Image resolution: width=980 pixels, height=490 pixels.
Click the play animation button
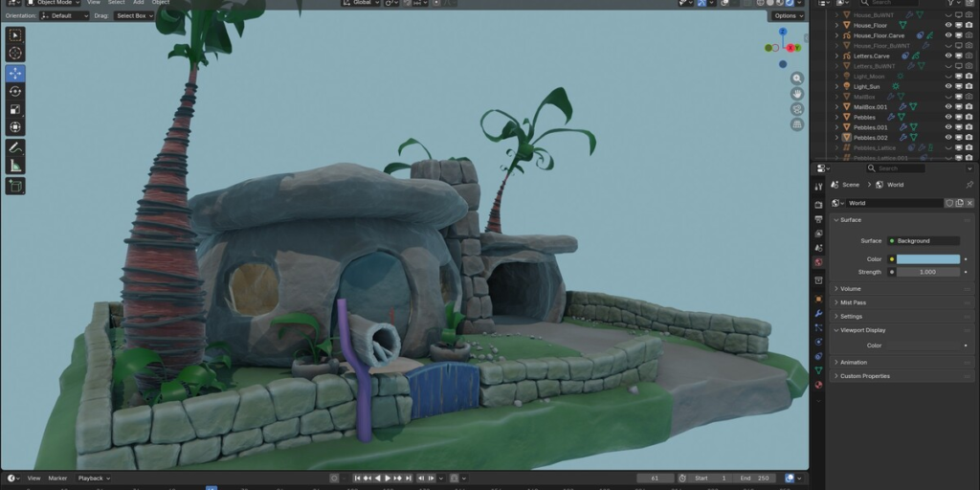[x=388, y=479]
